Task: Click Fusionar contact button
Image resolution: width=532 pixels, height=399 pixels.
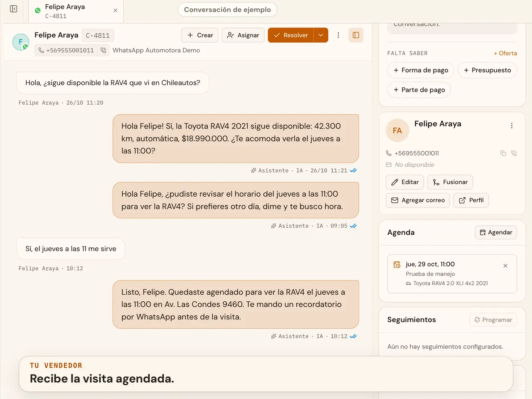Action: 450,182
